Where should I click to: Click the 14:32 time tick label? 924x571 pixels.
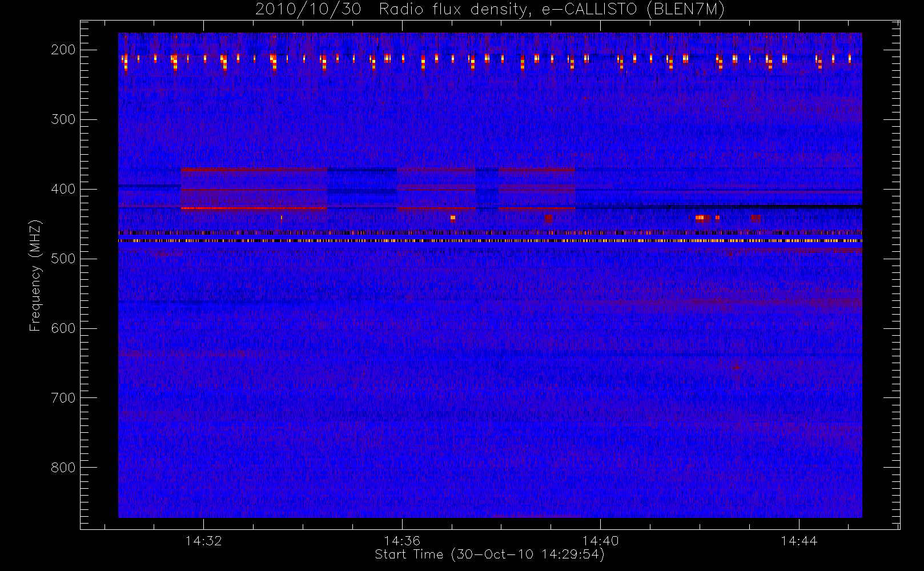(203, 541)
